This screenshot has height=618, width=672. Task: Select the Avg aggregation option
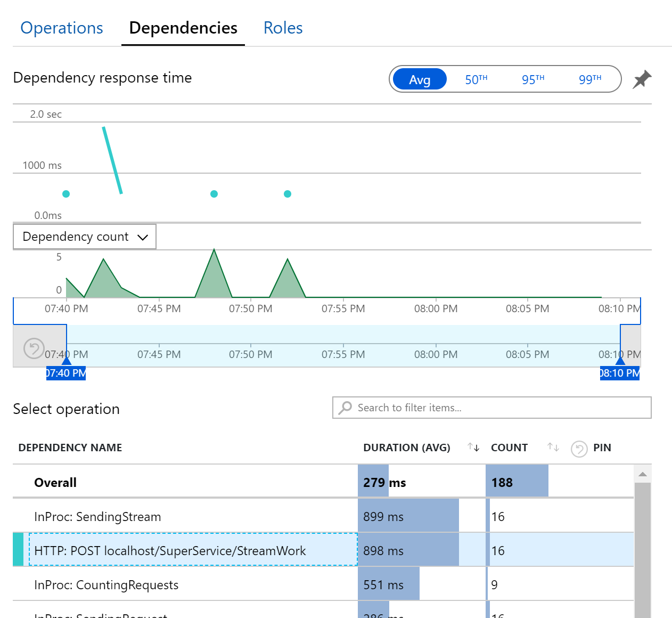point(420,79)
